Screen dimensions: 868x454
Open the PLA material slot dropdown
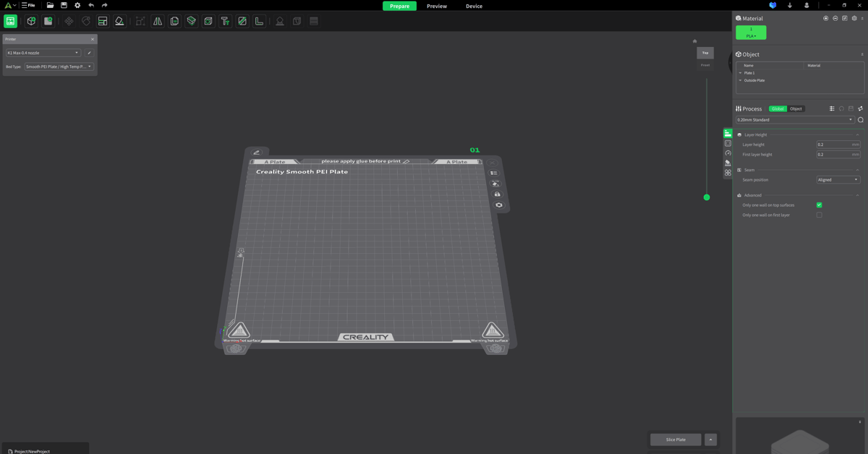(751, 33)
